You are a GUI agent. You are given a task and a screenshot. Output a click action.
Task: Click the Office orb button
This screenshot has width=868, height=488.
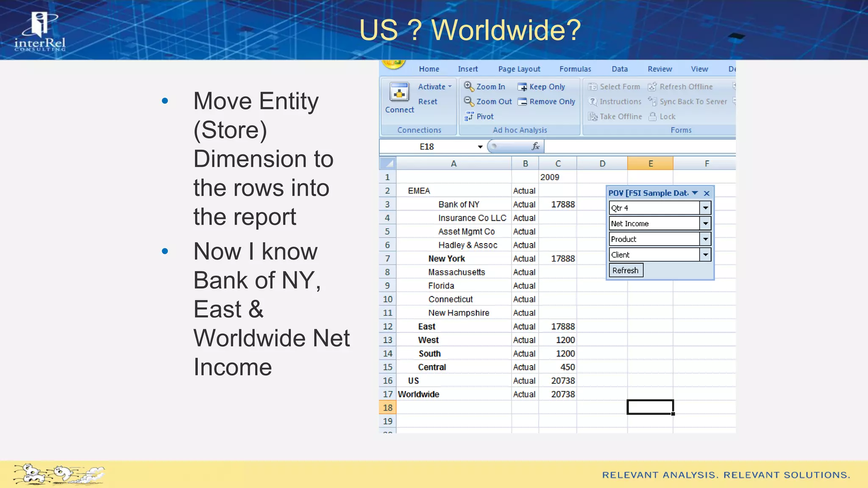(394, 64)
